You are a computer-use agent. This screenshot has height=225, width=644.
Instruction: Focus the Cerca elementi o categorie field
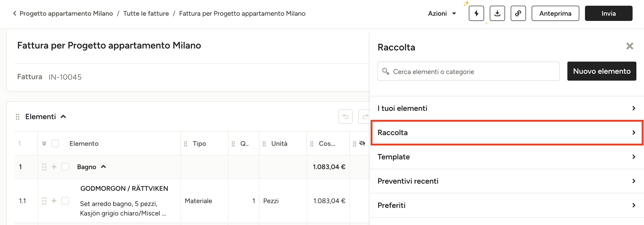click(469, 71)
